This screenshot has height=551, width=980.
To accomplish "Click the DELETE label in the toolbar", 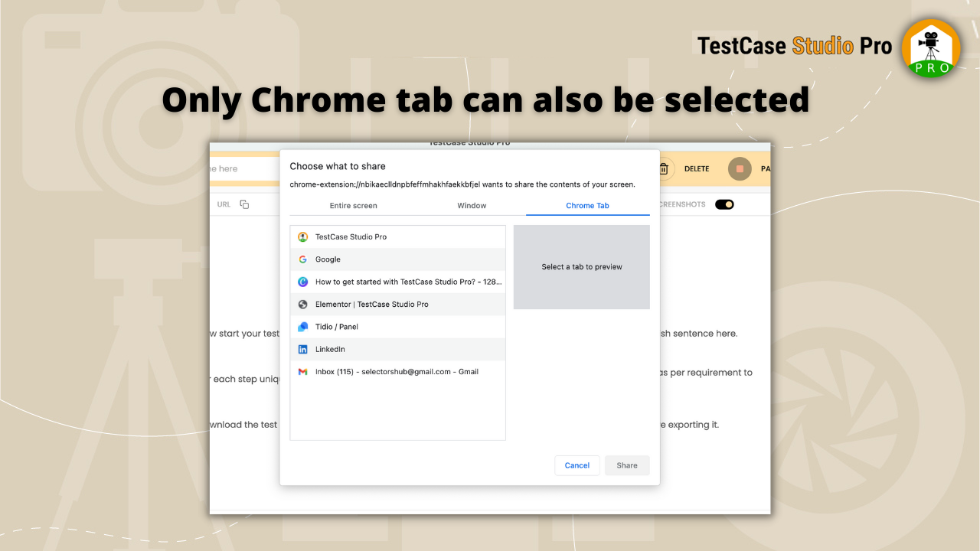I will tap(697, 168).
